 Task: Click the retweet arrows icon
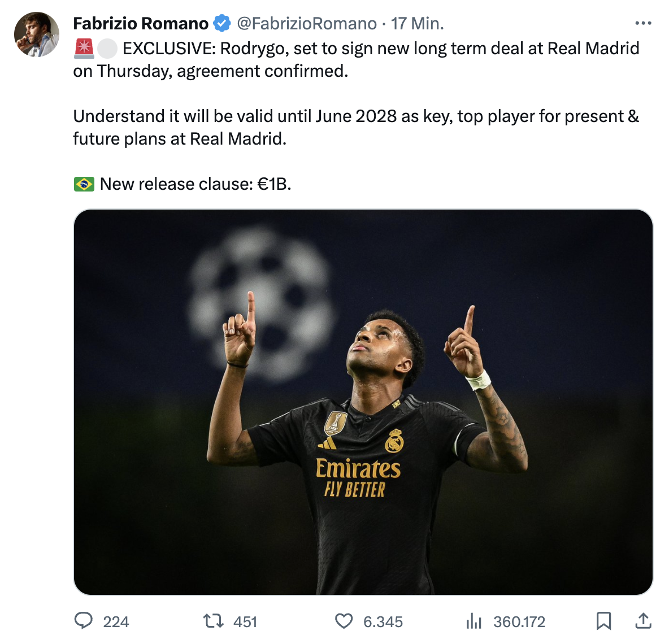(214, 621)
